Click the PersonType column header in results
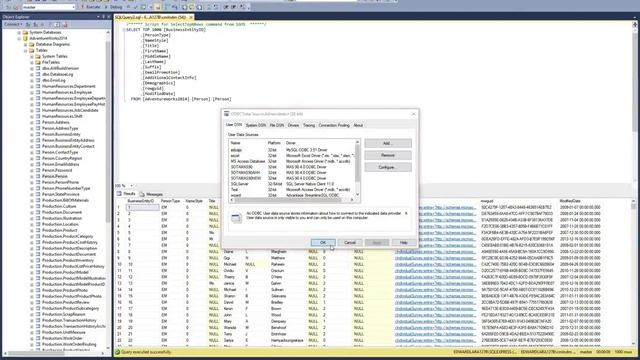Image resolution: width=640 pixels, height=360 pixels. 170,201
